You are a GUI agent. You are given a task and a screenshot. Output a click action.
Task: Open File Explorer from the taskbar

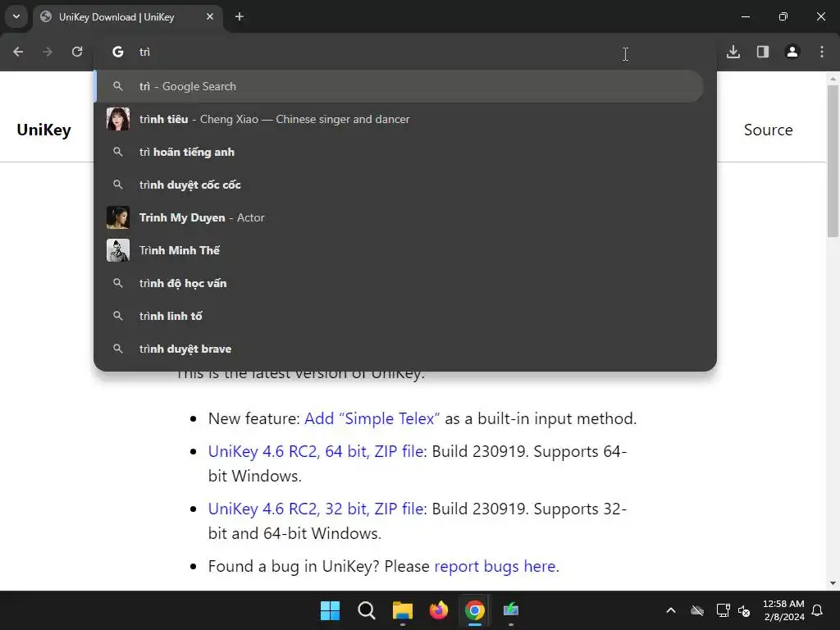click(x=402, y=610)
